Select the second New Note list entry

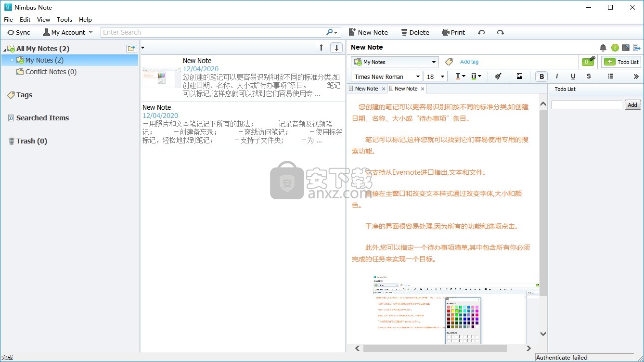pyautogui.click(x=243, y=125)
